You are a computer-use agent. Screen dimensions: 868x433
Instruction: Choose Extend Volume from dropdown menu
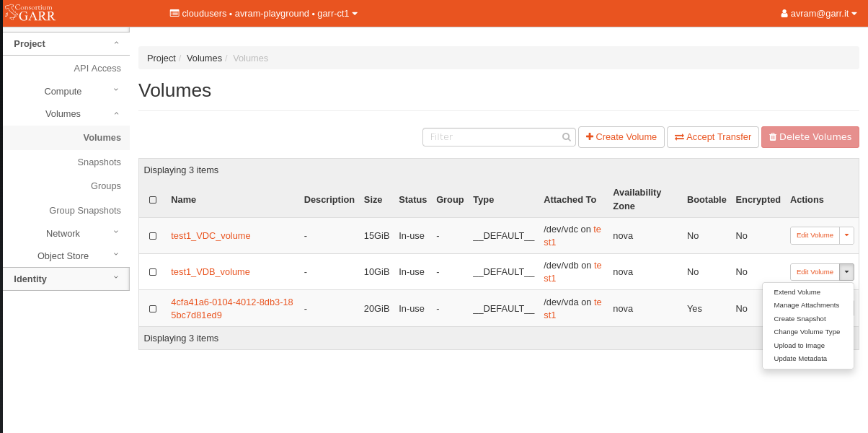797,292
